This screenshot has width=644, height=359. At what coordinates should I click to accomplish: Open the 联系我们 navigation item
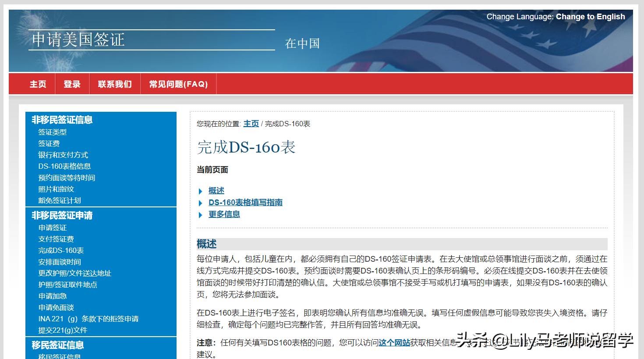[115, 84]
